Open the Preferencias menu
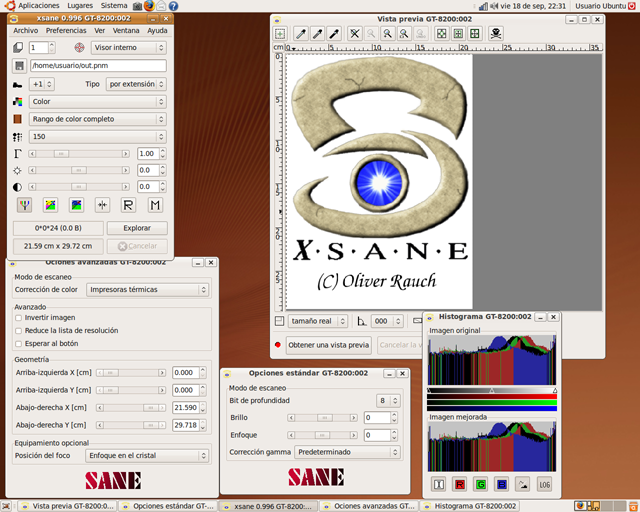 (x=66, y=31)
